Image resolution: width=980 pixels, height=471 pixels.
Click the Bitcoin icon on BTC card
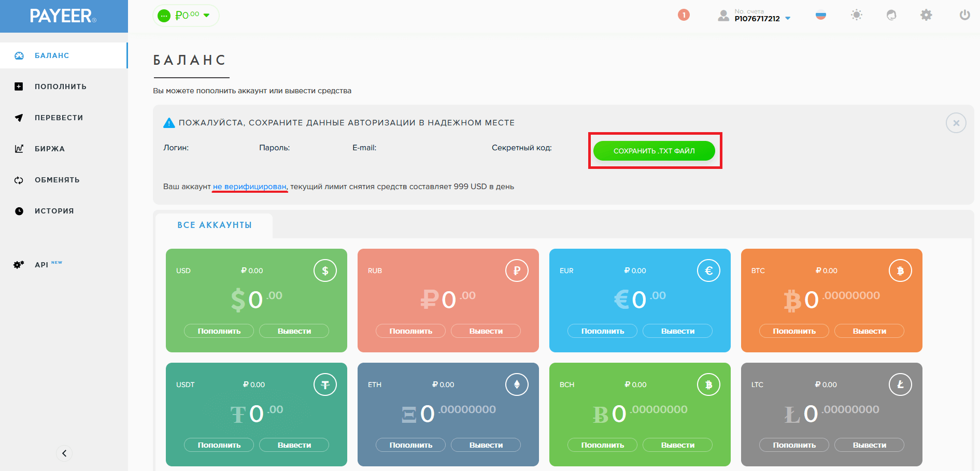pos(900,270)
